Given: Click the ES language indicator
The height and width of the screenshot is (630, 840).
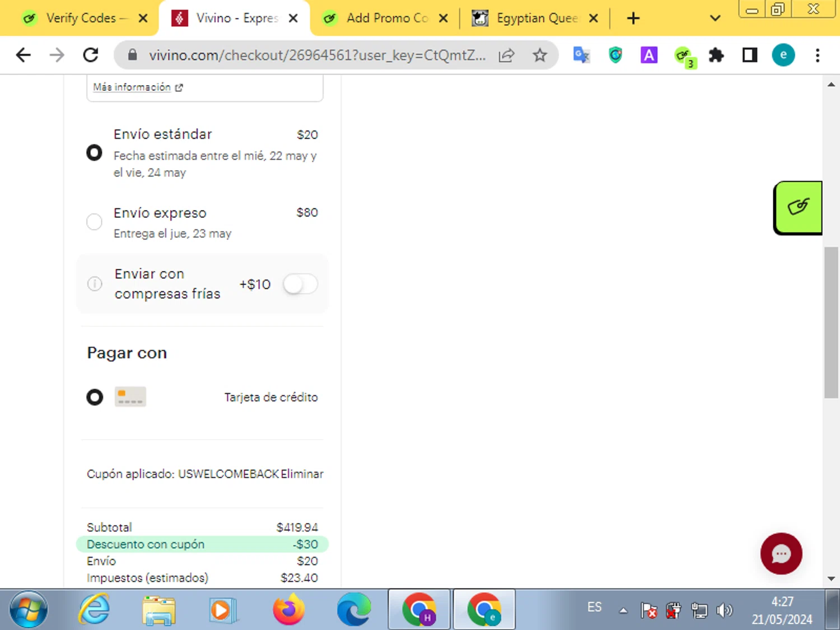Looking at the screenshot, I should pos(595,607).
